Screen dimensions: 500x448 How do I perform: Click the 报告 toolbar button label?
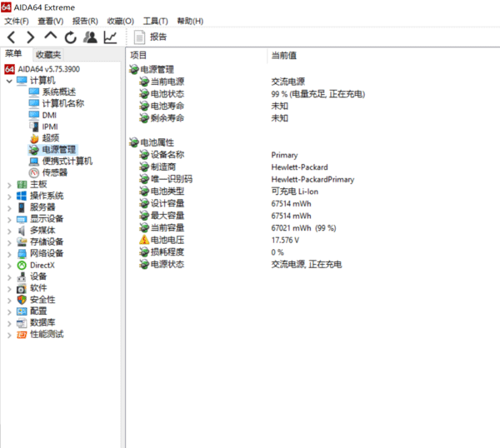tap(158, 37)
